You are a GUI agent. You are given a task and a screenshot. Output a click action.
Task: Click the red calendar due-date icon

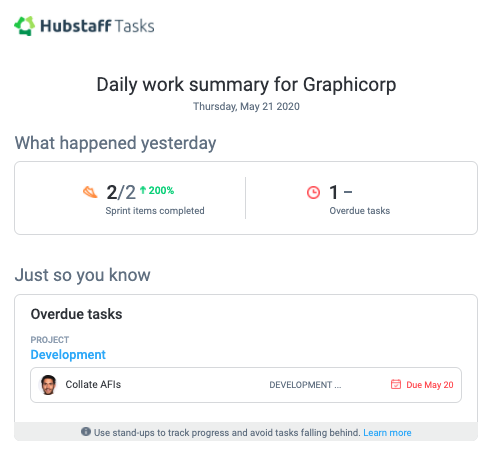click(x=396, y=384)
